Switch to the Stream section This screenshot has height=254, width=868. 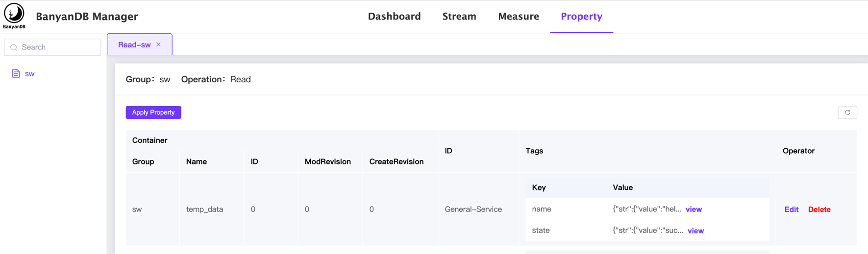[x=459, y=16]
